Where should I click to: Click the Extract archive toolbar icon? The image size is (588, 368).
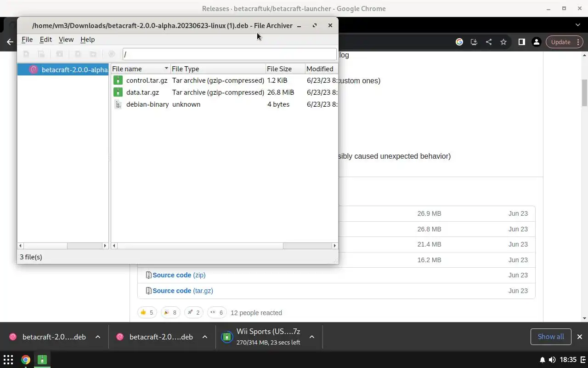pyautogui.click(x=60, y=54)
